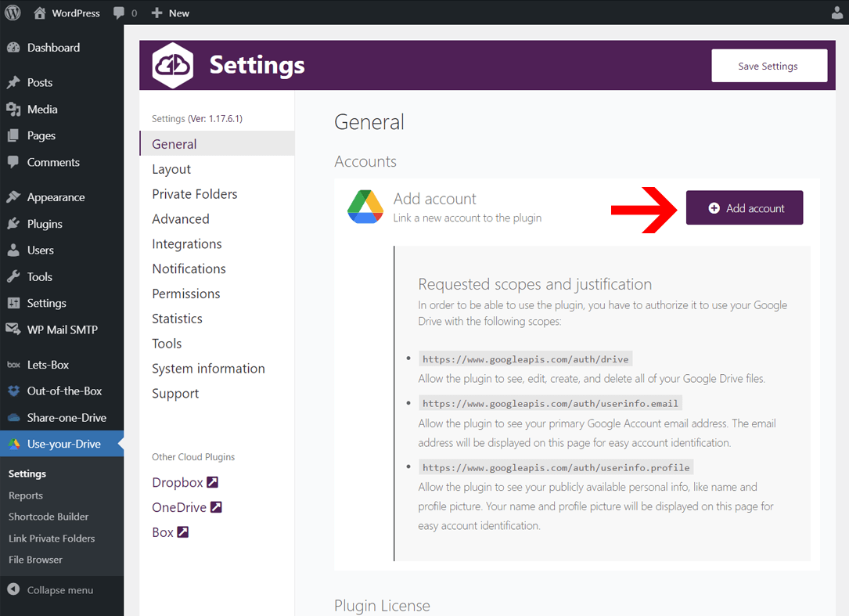Screen dimensions: 849x616
Task: Click the plus icon next to New
Action: tap(156, 13)
